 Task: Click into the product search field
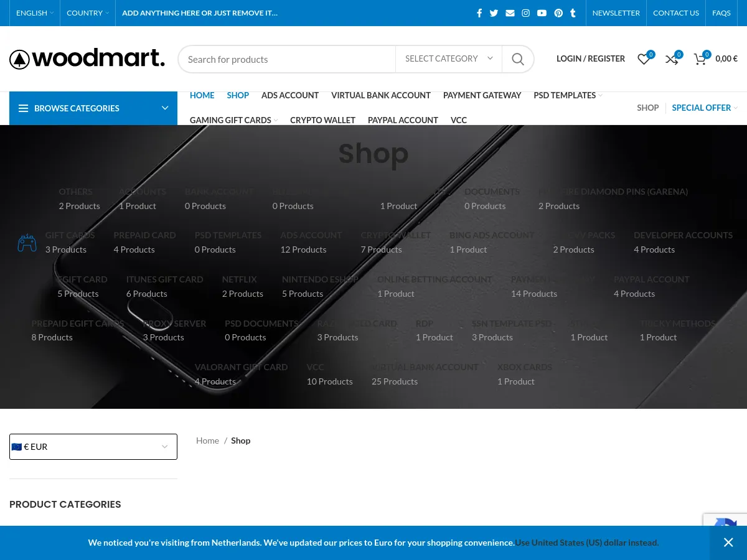pos(286,59)
